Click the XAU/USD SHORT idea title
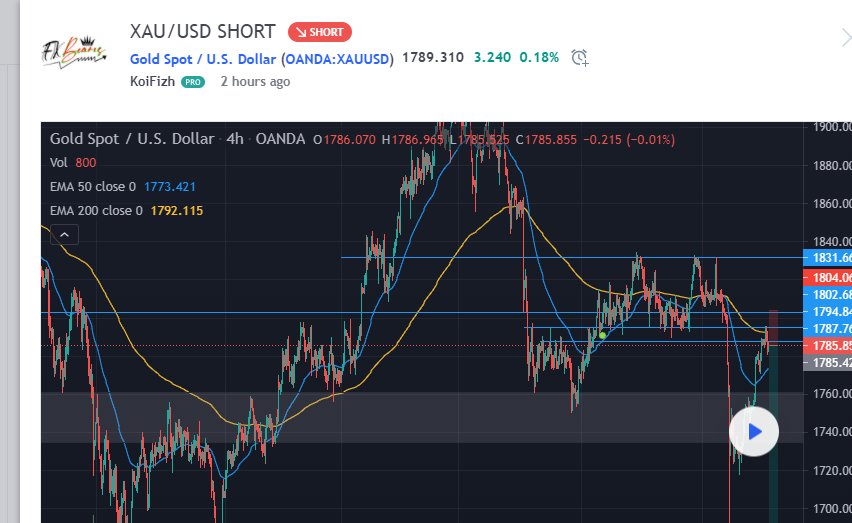This screenshot has height=523, width=852. [x=203, y=31]
